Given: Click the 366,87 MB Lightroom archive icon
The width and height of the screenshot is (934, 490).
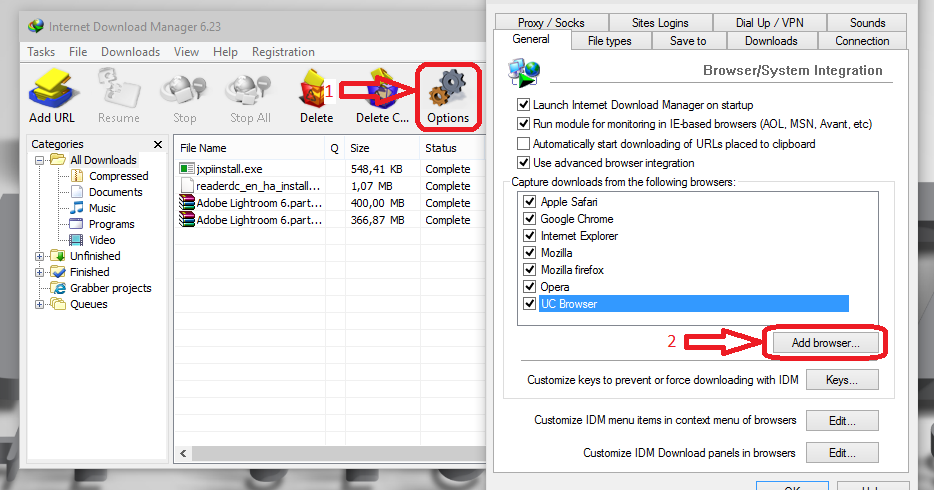Looking at the screenshot, I should (187, 220).
